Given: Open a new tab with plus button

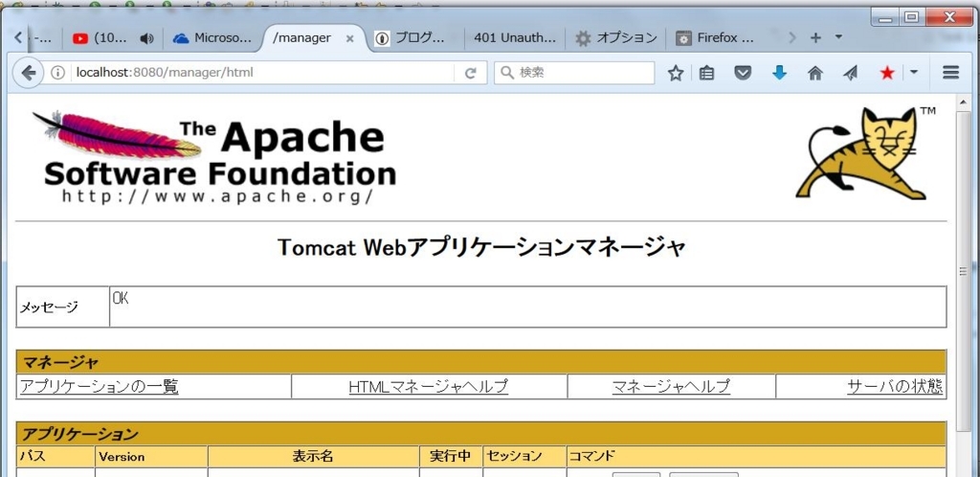Looking at the screenshot, I should tap(815, 38).
